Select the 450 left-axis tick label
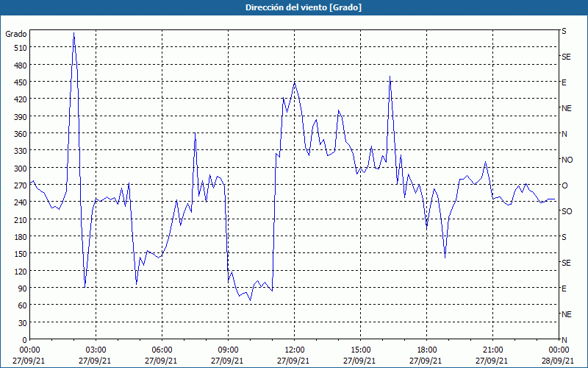 (x=21, y=82)
